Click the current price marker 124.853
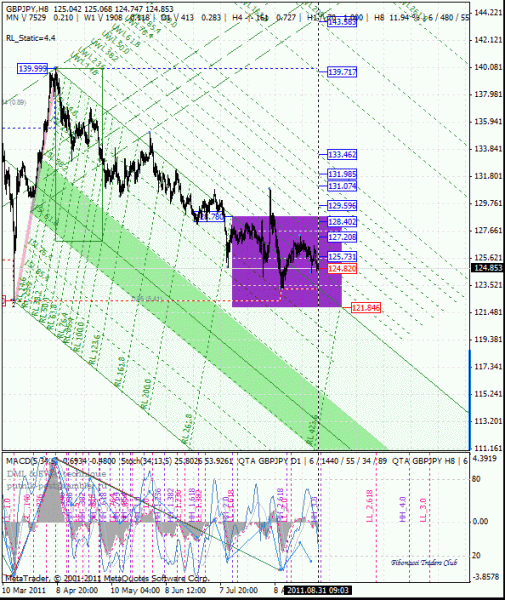Image resolution: width=505 pixels, height=600 pixels. pyautogui.click(x=488, y=268)
